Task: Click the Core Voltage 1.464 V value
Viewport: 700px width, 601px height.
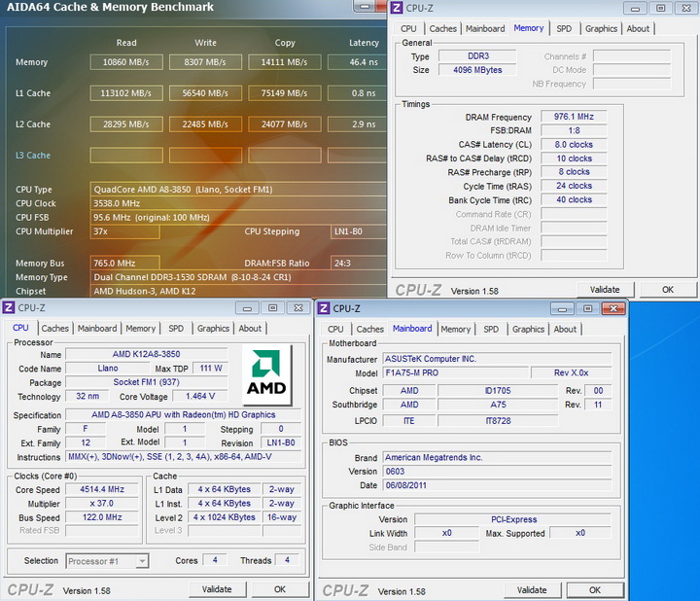Action: (x=200, y=396)
